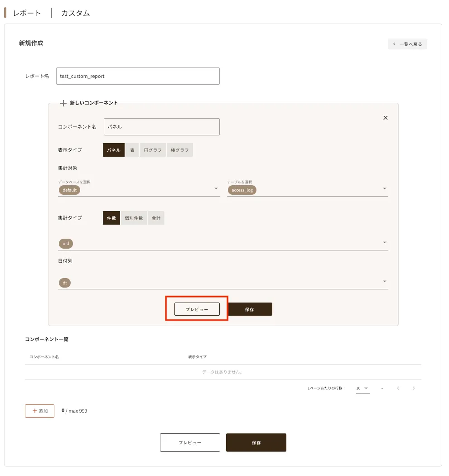Choose 棒グラフ display type
449x476 pixels.
(180, 150)
